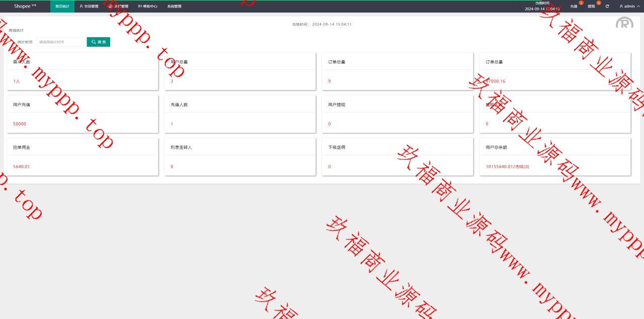
Task: Click the icon next to 交易管理 menu
Action: [x=111, y=6]
